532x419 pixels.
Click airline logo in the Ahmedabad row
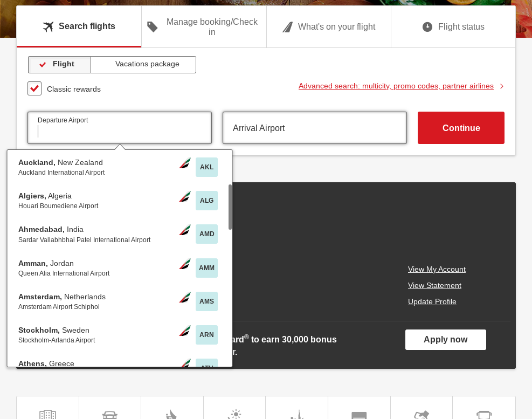(185, 230)
